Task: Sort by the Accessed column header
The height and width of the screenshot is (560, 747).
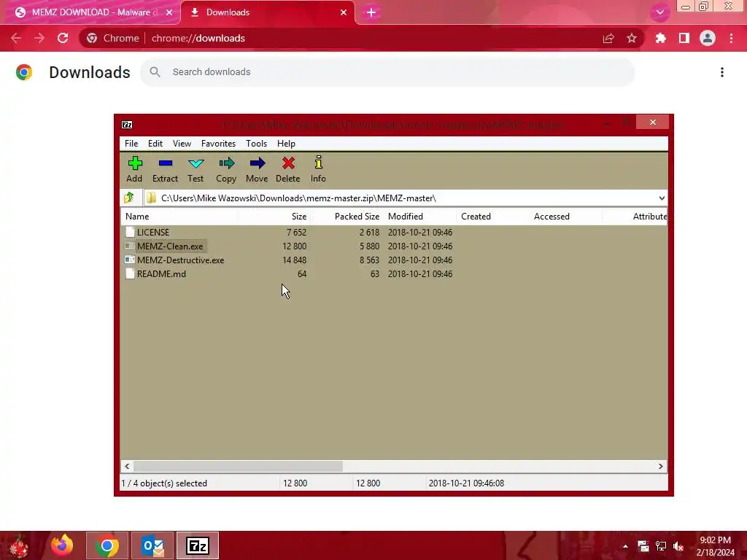Action: pyautogui.click(x=565, y=216)
